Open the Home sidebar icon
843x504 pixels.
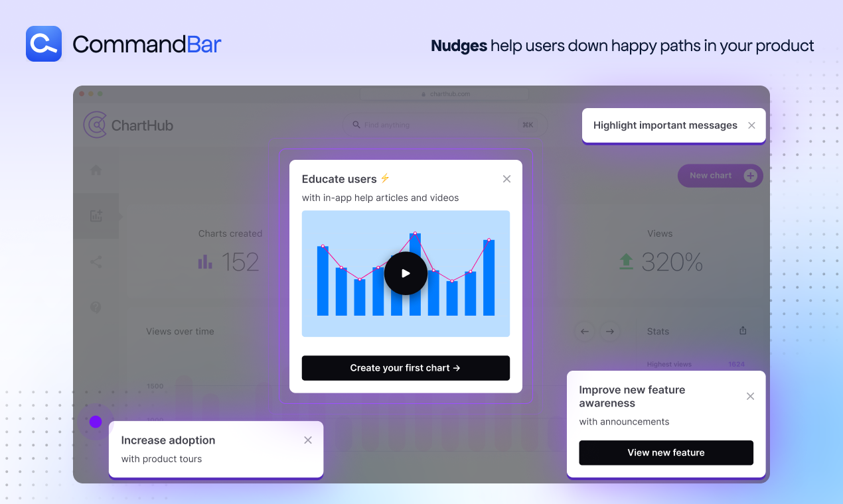[x=96, y=170]
